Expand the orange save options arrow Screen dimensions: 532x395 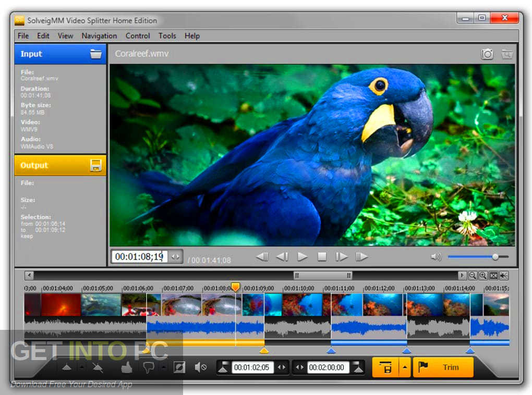point(405,367)
